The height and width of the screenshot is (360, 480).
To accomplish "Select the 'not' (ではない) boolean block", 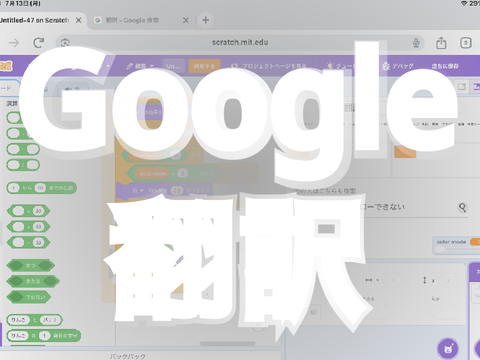I will (29, 297).
